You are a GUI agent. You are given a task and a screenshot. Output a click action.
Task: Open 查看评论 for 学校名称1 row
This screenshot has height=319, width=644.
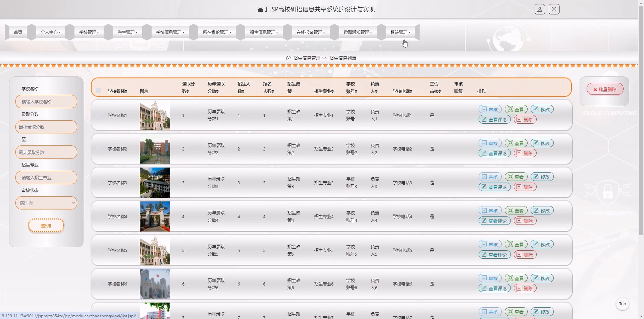pos(494,120)
